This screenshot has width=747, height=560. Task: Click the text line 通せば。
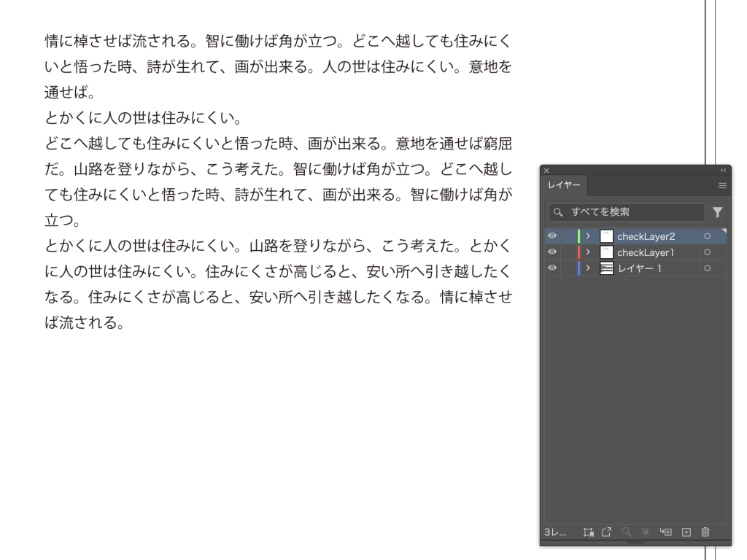tap(71, 92)
